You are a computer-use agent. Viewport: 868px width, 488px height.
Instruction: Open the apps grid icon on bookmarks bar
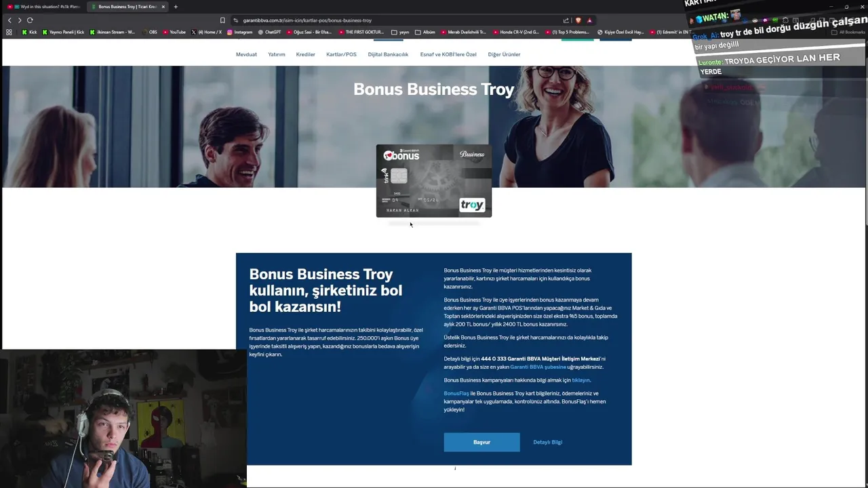point(9,32)
